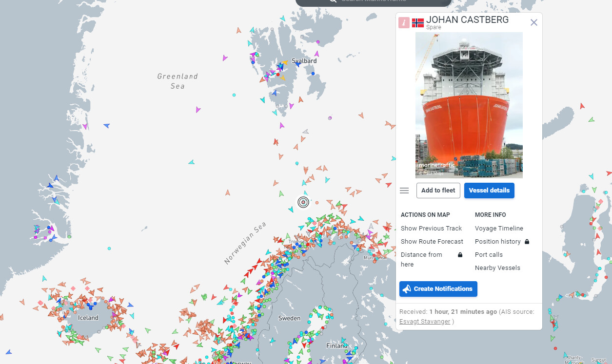The height and width of the screenshot is (364, 612).
Task: Click the pink info icon beside JOHAN CASTBERG
Action: [x=404, y=23]
